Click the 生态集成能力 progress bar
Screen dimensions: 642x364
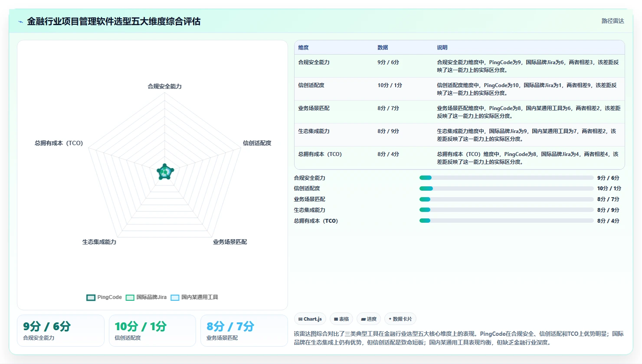(x=506, y=210)
